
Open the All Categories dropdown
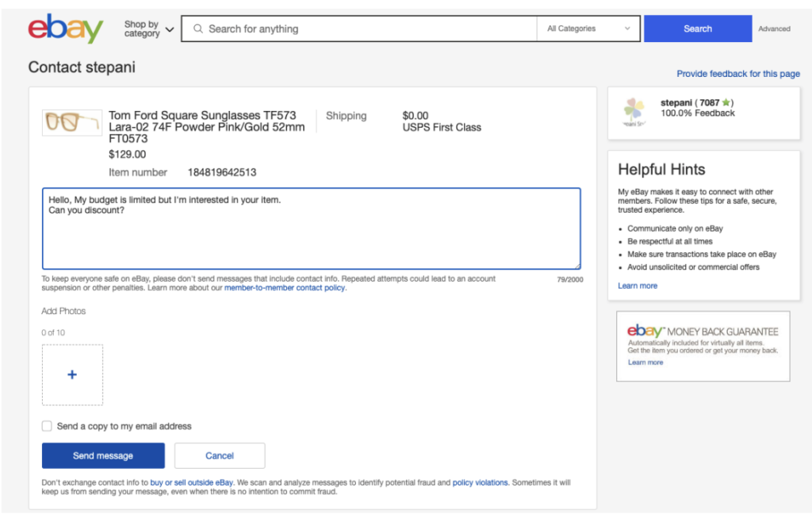pos(588,29)
